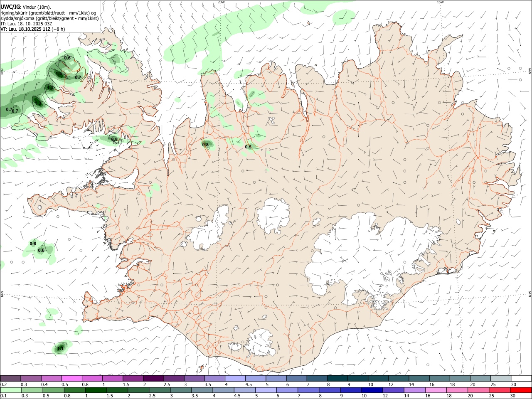Pick the bright magenta snow swatch at 0.5
Image resolution: width=532 pixels, height=399 pixels.
pos(71,378)
